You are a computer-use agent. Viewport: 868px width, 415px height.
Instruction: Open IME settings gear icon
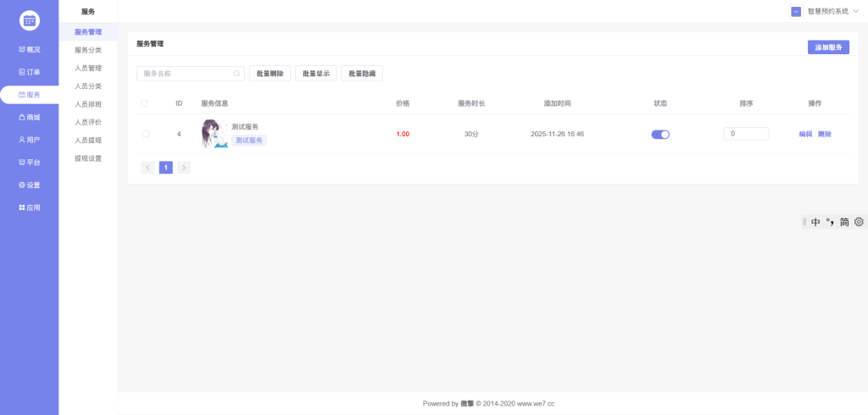tap(859, 222)
